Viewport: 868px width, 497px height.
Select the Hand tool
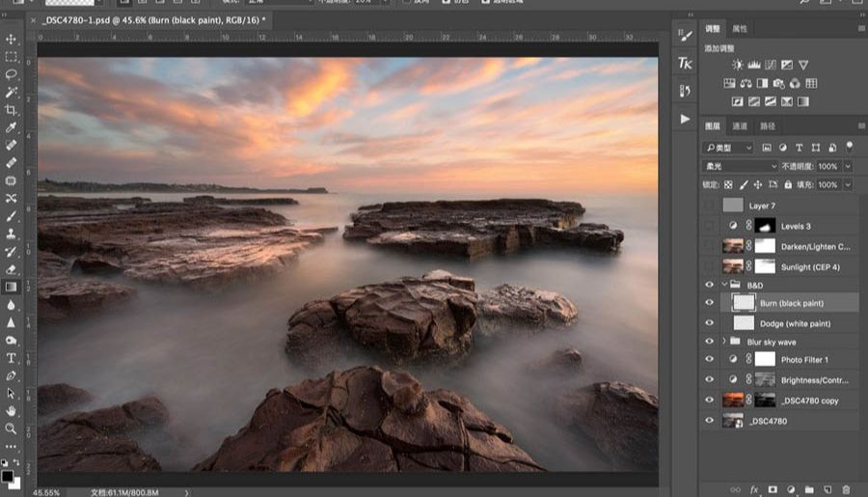(11, 411)
